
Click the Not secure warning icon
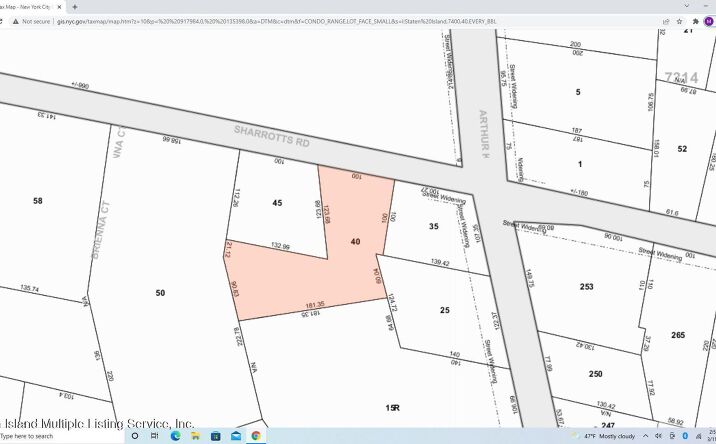click(16, 21)
